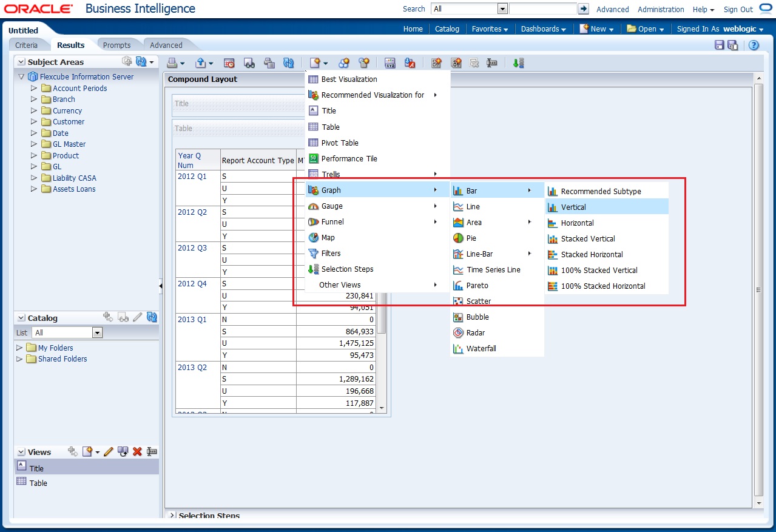Viewport: 776px width, 532px height.
Task: Click binoculars preview icon in main toolbar
Action: 249,62
